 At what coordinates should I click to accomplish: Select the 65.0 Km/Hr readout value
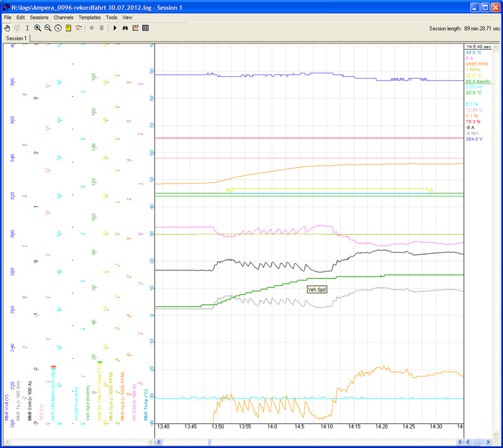[x=478, y=81]
